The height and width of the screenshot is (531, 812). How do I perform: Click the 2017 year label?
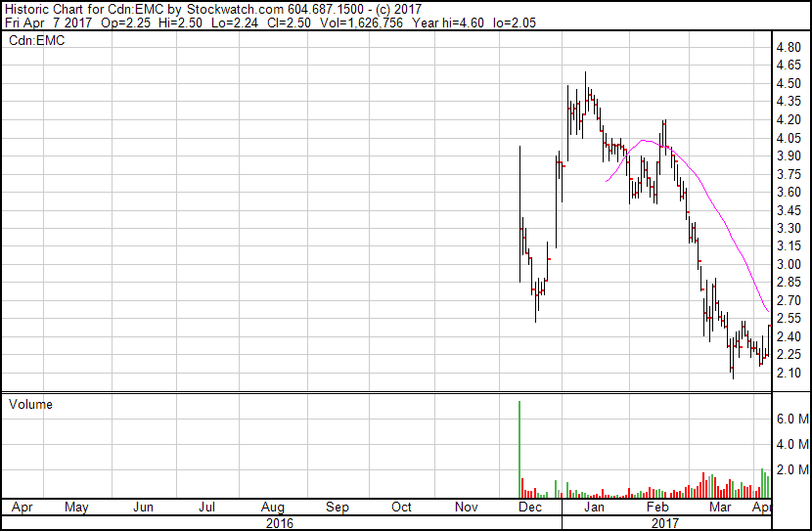pyautogui.click(x=665, y=523)
